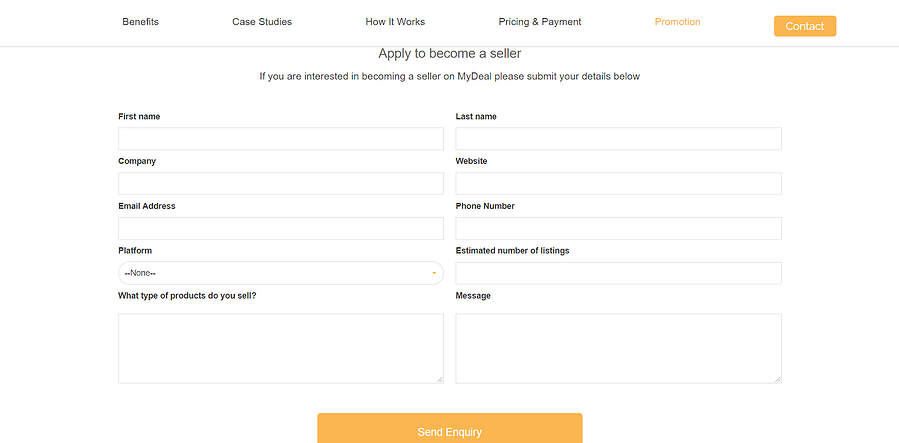Click the product type textarea resize handle
Viewport: 899px width, 443px height.
pos(440,379)
